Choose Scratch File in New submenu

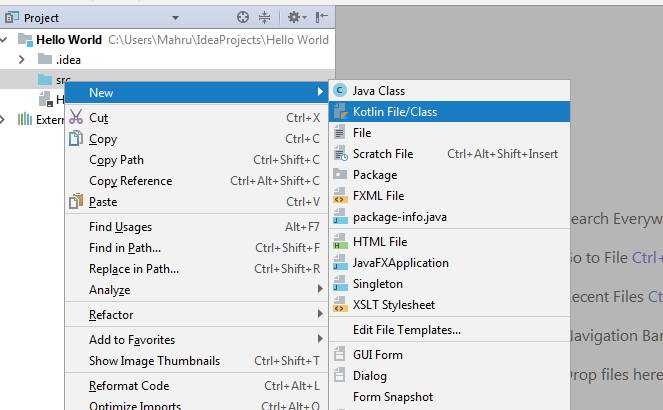tap(382, 154)
